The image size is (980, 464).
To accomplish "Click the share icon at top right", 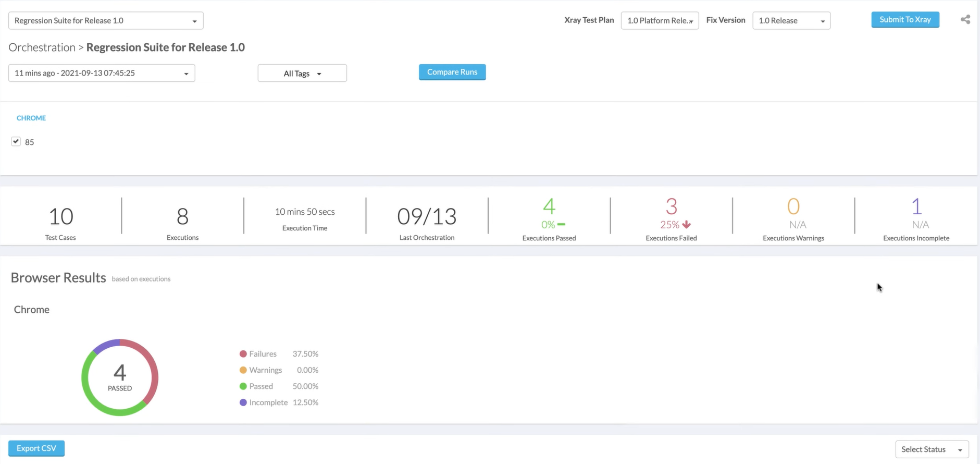I will coord(965,20).
